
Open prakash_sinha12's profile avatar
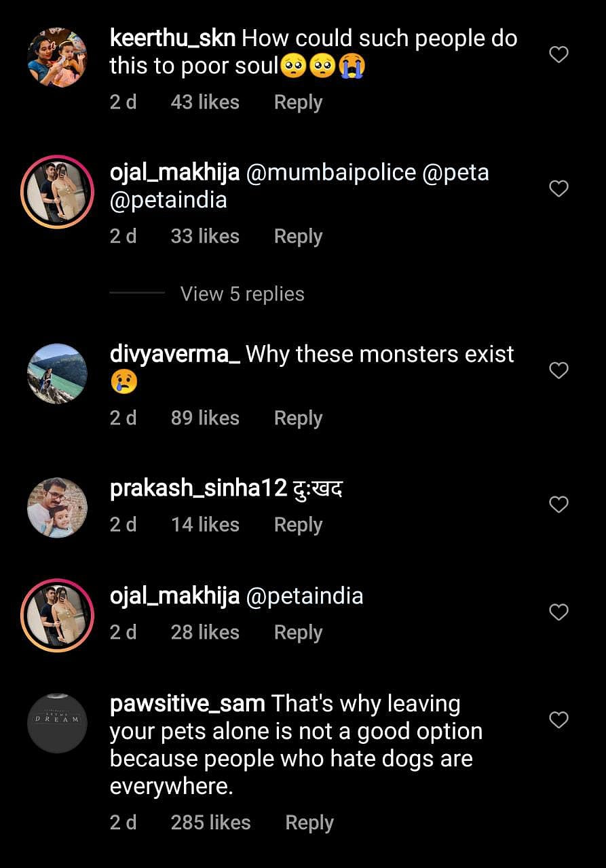coord(57,507)
